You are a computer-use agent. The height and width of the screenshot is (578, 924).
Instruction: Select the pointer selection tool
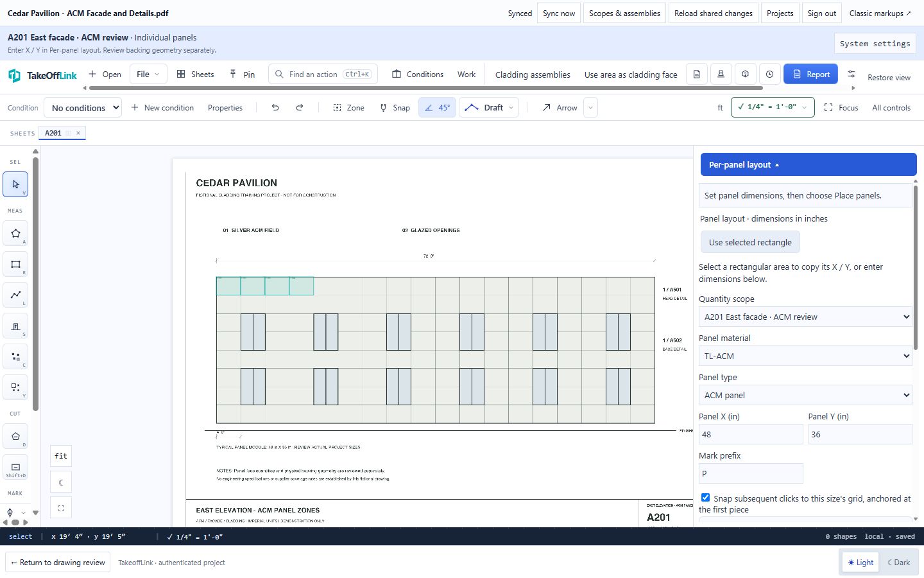coord(15,184)
